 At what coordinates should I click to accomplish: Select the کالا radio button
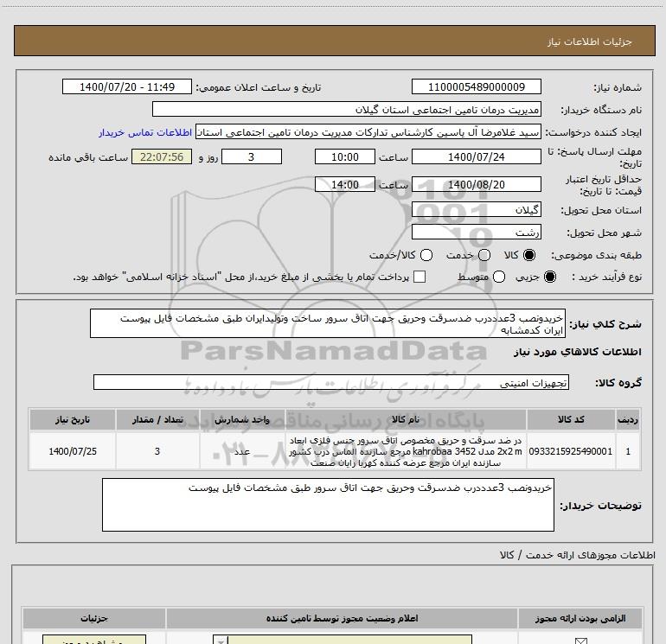(x=529, y=255)
